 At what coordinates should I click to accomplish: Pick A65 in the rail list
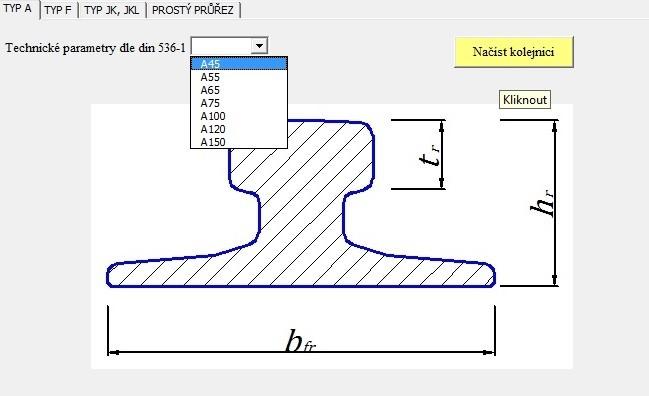pos(239,90)
